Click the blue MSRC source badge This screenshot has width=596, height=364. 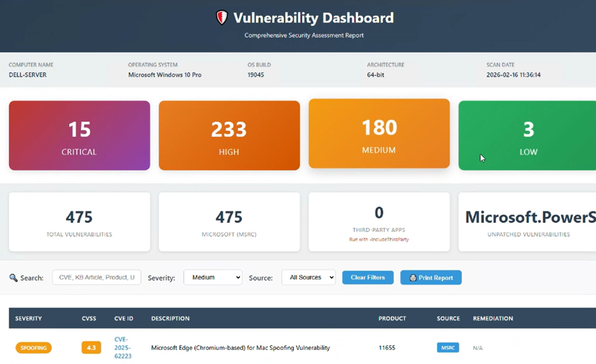(x=447, y=348)
